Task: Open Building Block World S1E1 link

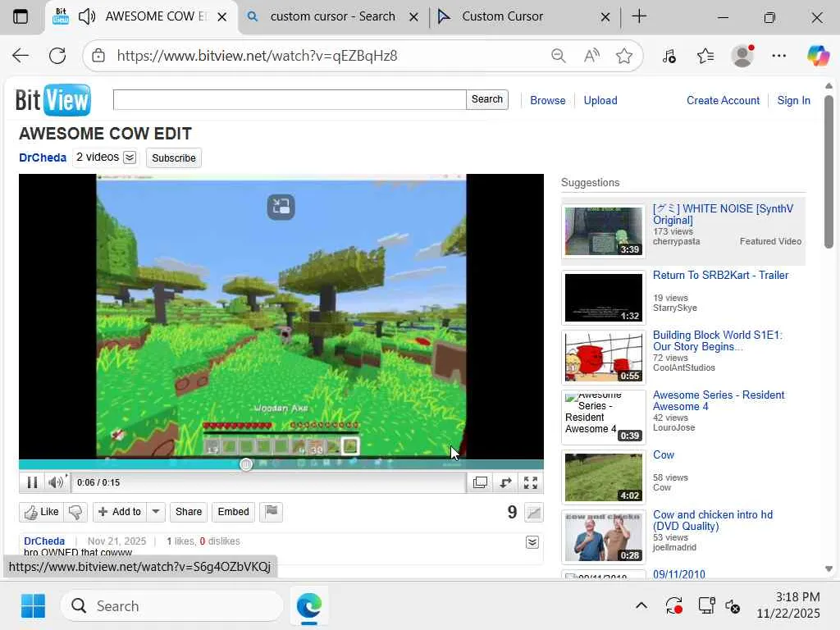Action: 717,340
